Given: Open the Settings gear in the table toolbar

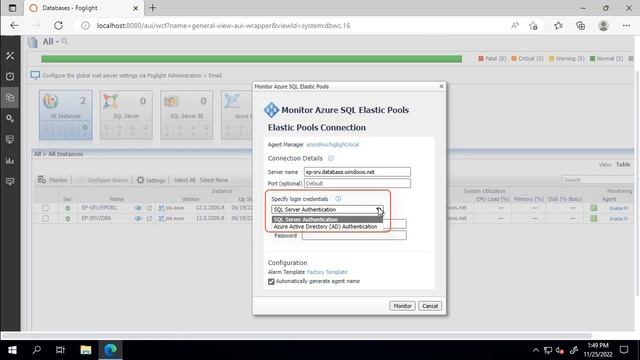Looking at the screenshot, I should [x=151, y=180].
